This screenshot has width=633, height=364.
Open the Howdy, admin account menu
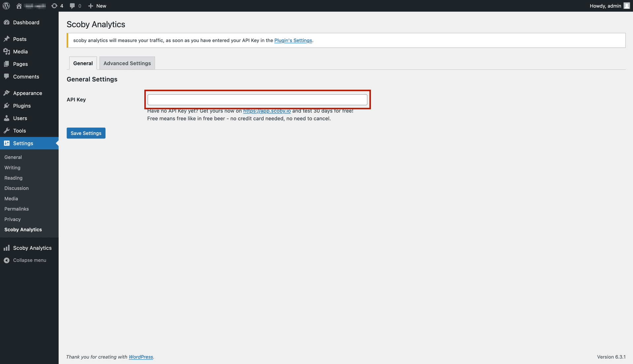[610, 6]
